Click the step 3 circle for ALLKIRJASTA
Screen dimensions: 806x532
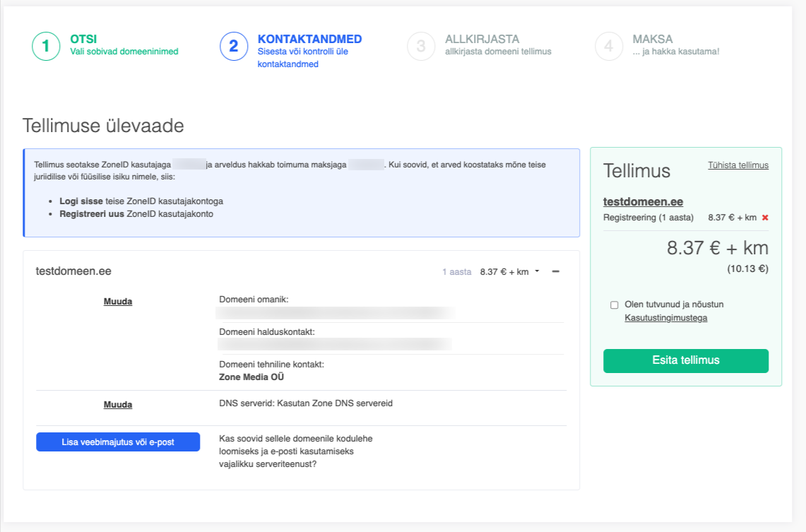coord(421,47)
